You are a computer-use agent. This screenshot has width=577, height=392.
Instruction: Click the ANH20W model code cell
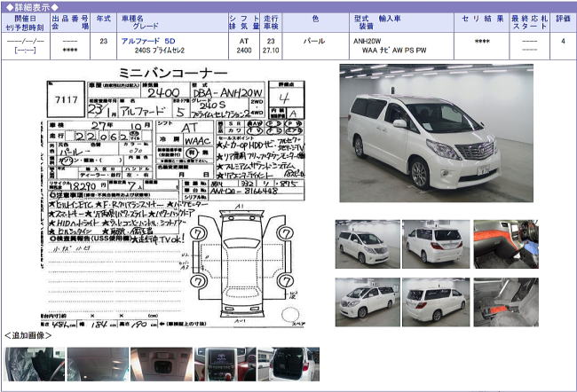pos(367,41)
